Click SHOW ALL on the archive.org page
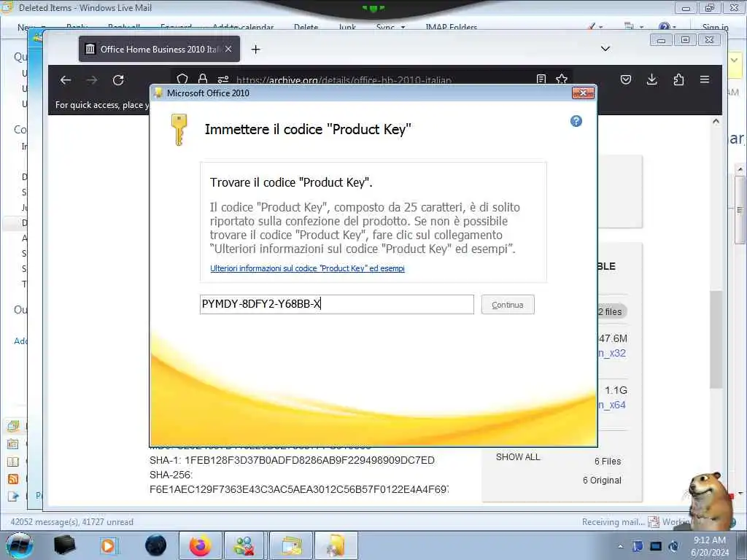Viewport: 747px width, 560px height. [x=518, y=456]
